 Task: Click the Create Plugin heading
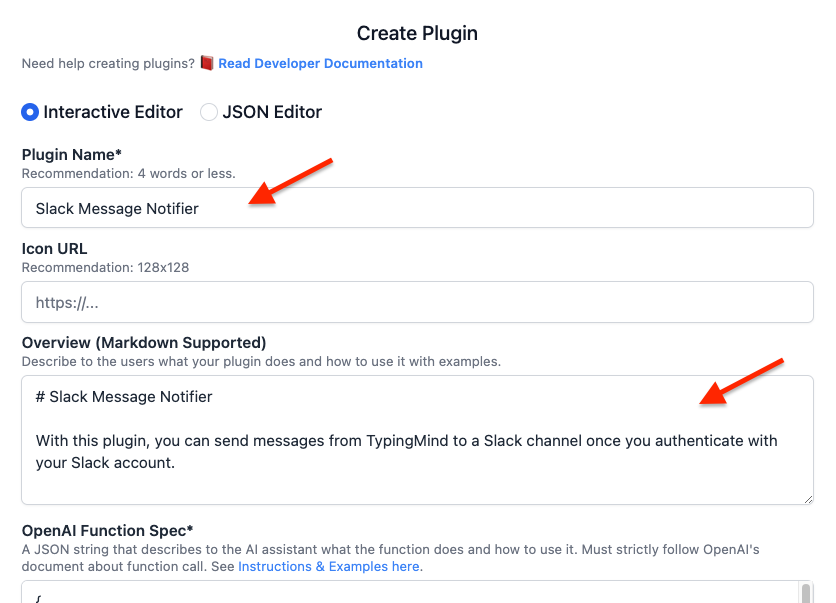coord(417,33)
